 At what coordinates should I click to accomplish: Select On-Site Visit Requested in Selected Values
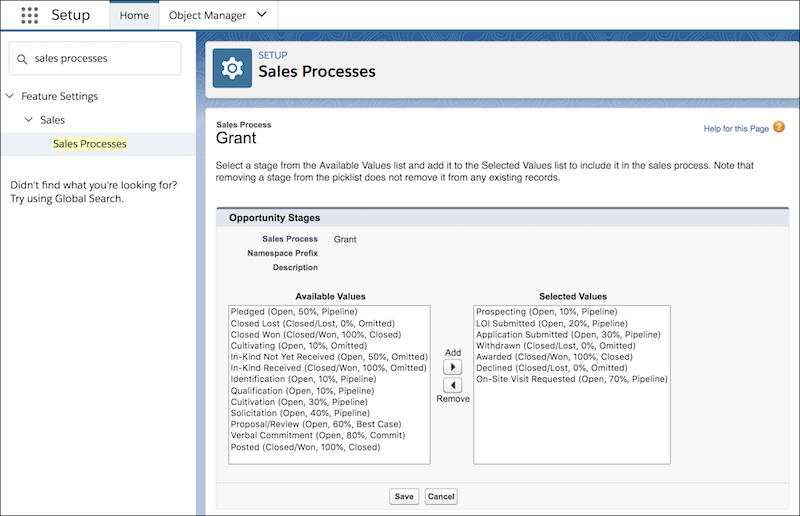tap(572, 379)
